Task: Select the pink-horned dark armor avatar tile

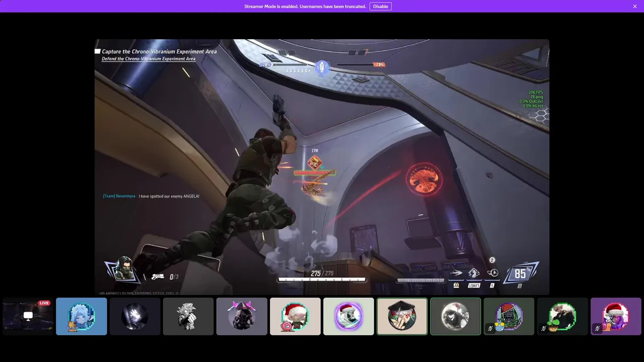Action: click(x=242, y=316)
